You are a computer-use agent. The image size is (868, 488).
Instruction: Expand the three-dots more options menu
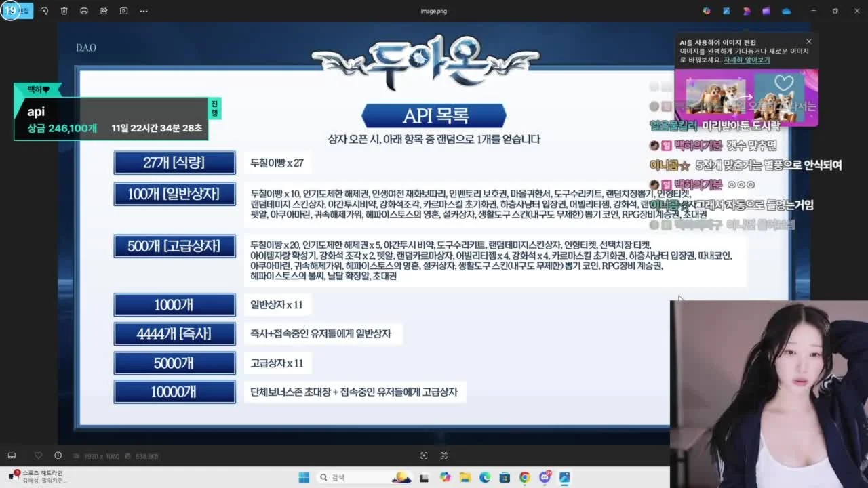point(144,11)
